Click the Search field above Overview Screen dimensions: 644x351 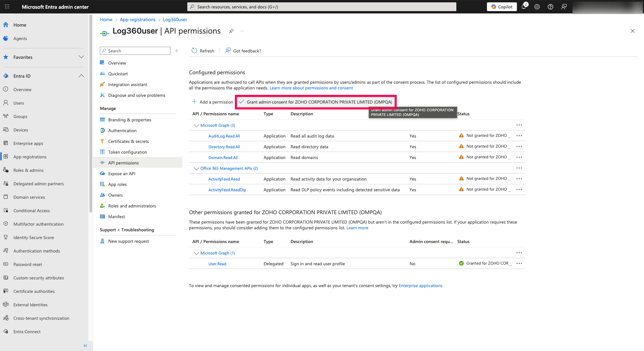135,51
